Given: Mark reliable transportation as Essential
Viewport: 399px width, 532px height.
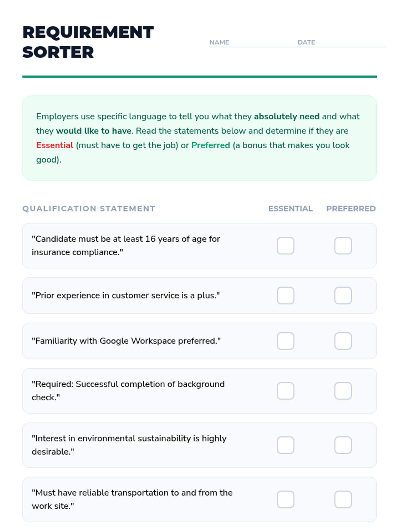Looking at the screenshot, I should point(285,499).
